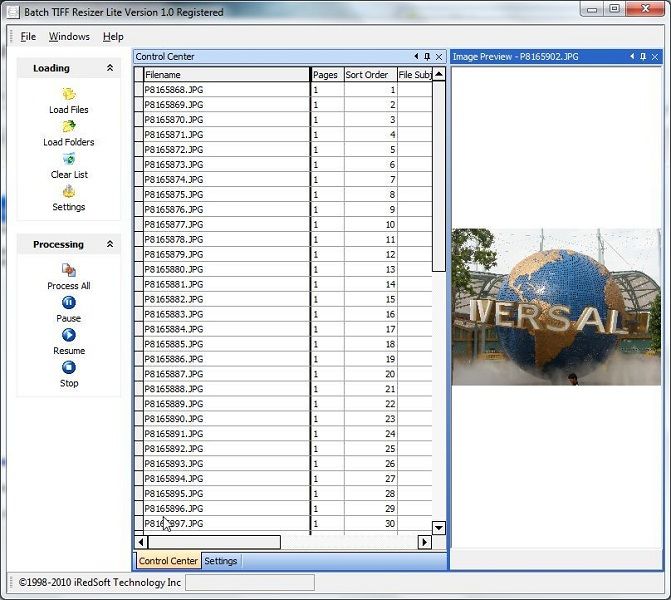Pin the Control Center panel

[x=427, y=57]
